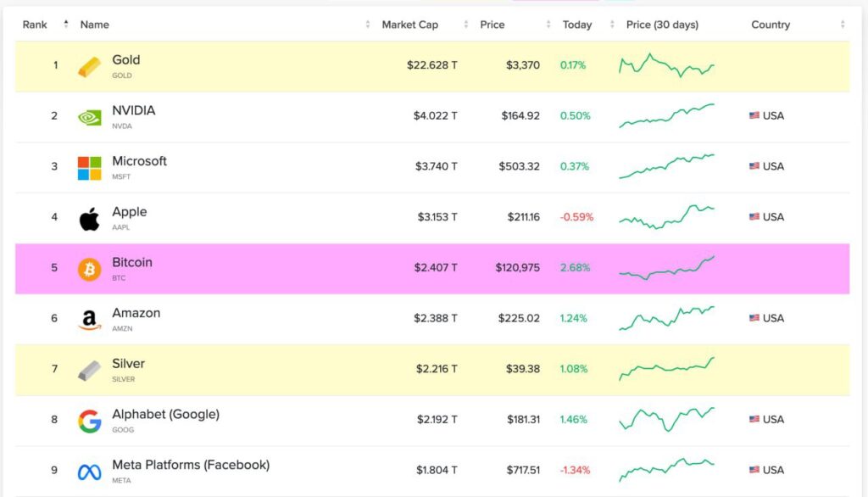Open Alphabet (Google) by clicking its name
Image resolution: width=868 pixels, height=497 pixels.
point(164,414)
